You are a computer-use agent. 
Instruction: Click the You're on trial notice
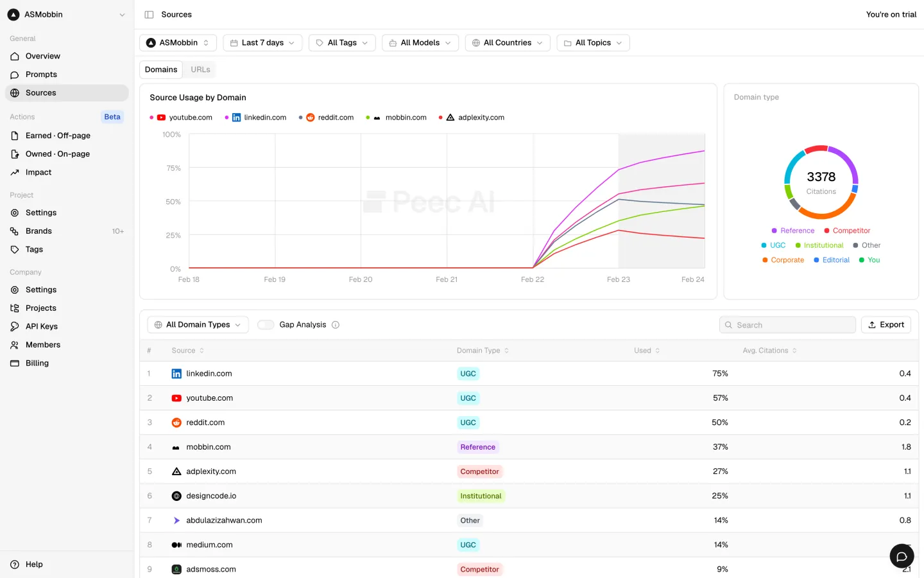coord(891,15)
